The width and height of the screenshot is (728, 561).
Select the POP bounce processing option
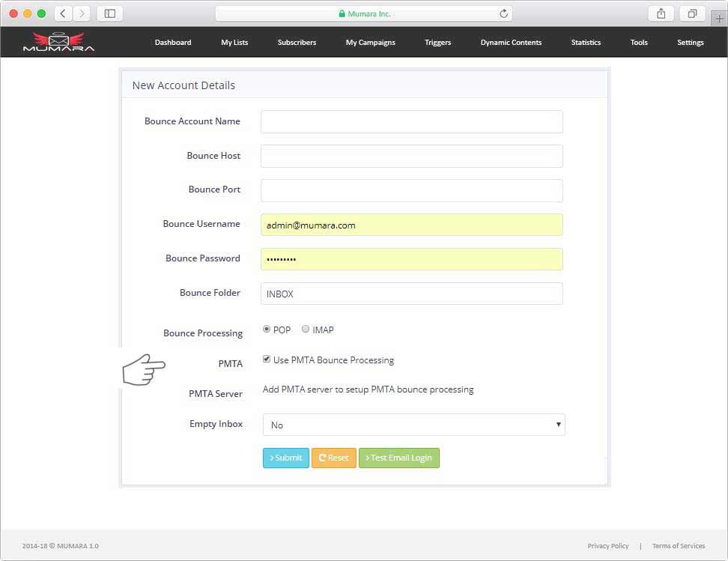[x=266, y=328]
